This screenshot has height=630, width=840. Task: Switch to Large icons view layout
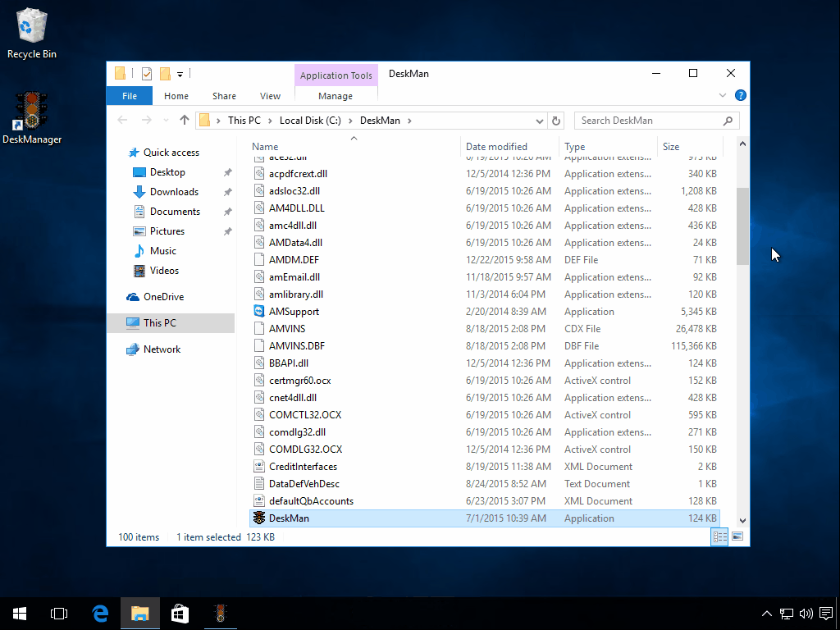coord(737,536)
